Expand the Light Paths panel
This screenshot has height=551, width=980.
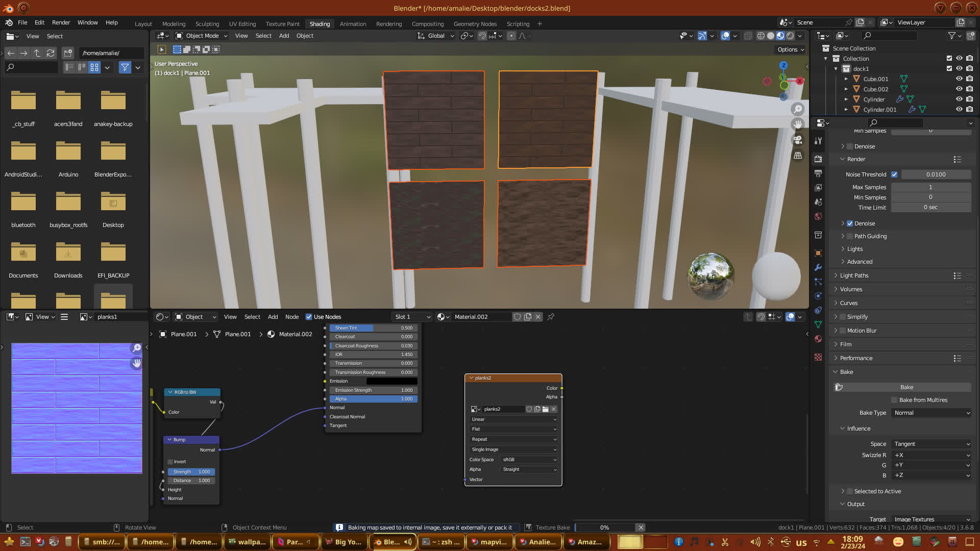[x=854, y=275]
